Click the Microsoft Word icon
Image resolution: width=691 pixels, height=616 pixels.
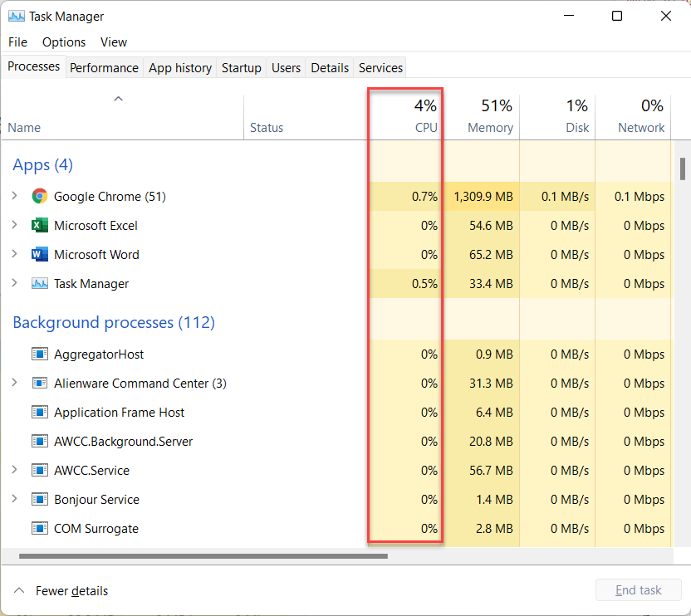(39, 255)
